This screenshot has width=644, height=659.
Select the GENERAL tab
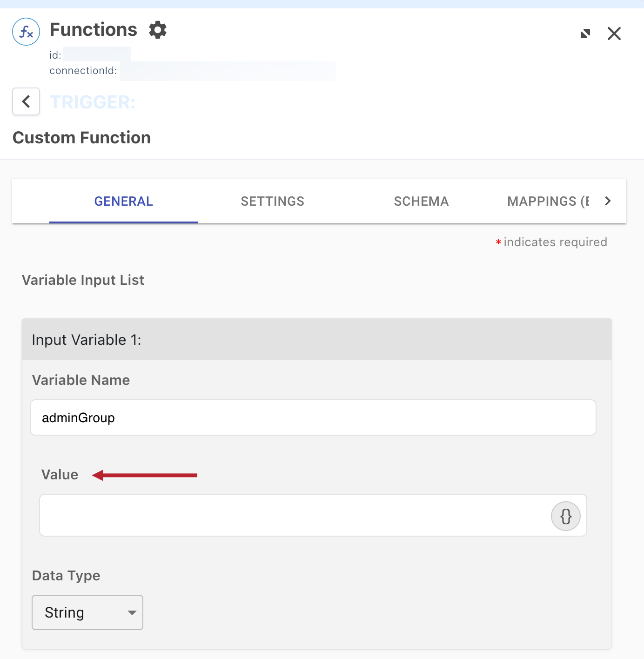click(123, 201)
